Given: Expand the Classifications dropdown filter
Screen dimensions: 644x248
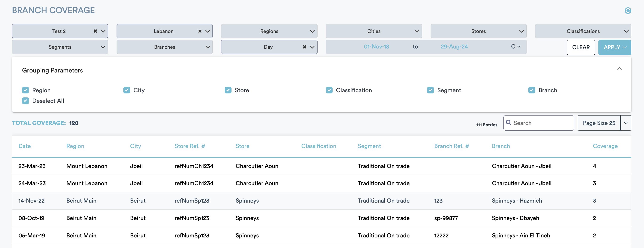Looking at the screenshot, I should coord(583,31).
